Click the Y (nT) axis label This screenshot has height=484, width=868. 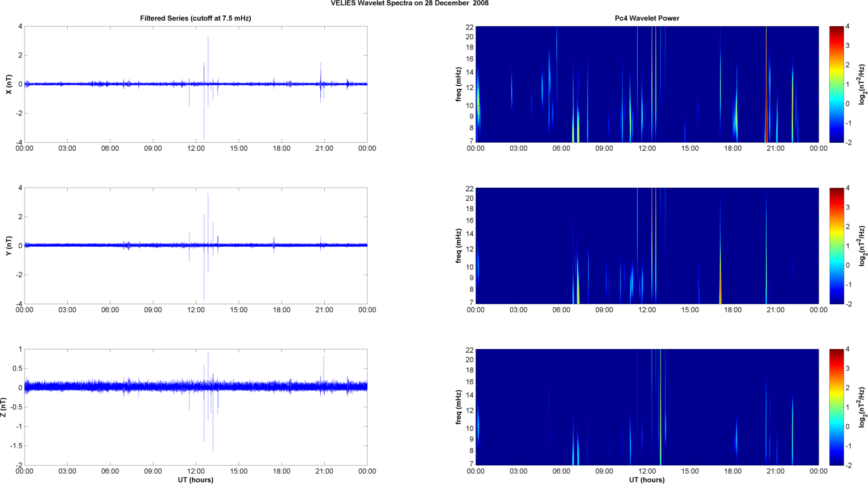point(9,246)
